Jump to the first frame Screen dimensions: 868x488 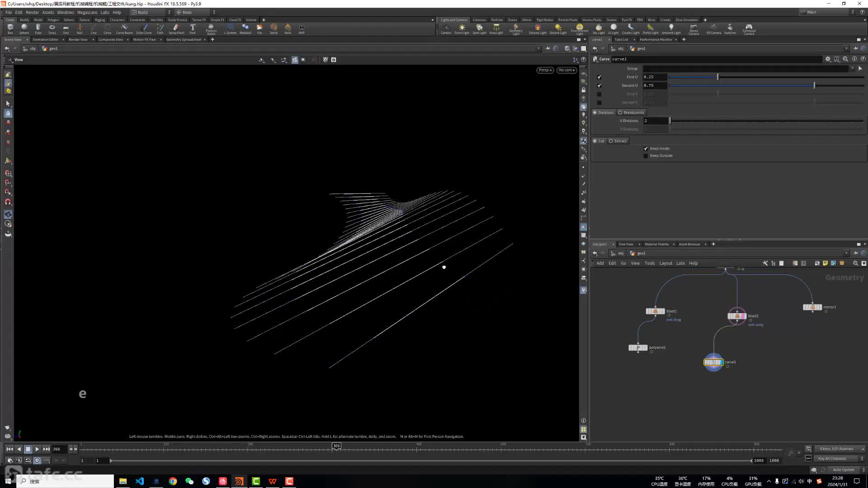point(9,449)
